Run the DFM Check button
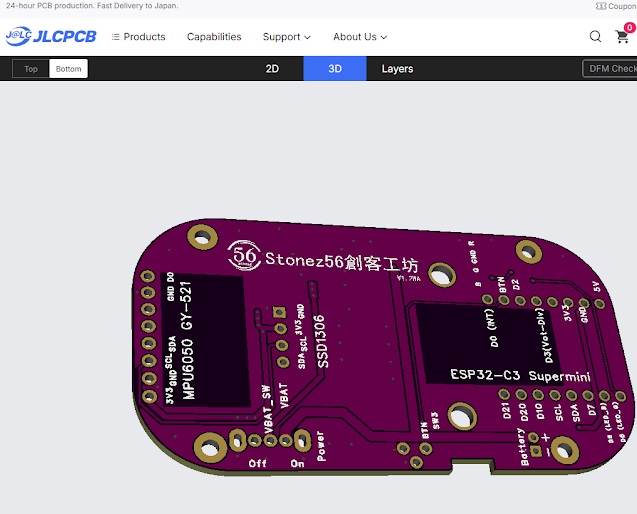The height and width of the screenshot is (514, 637). [610, 69]
